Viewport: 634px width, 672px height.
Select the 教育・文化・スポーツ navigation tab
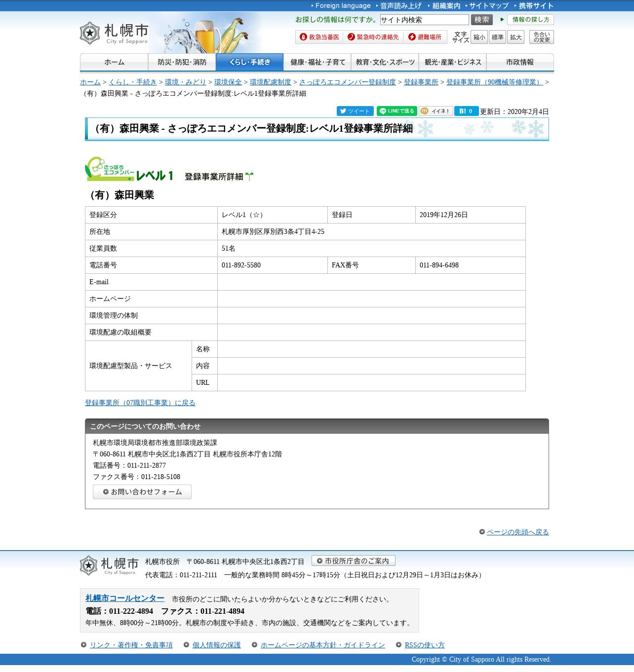pos(385,62)
